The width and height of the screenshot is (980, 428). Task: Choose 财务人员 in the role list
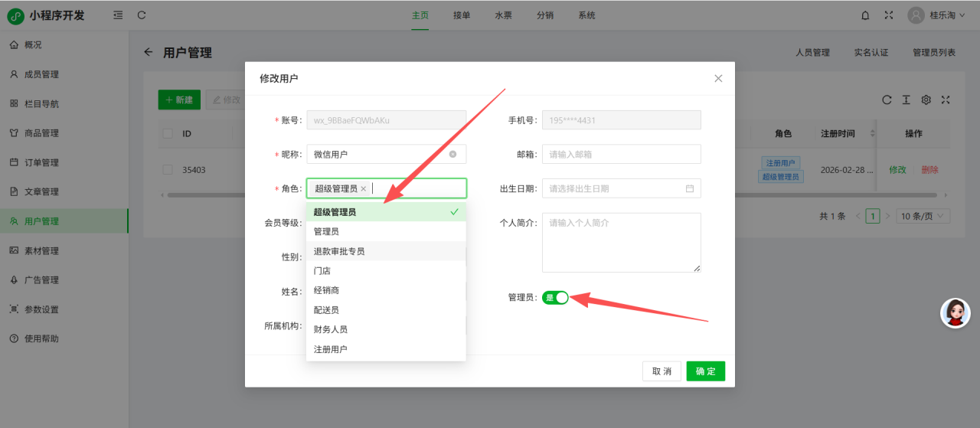[331, 329]
